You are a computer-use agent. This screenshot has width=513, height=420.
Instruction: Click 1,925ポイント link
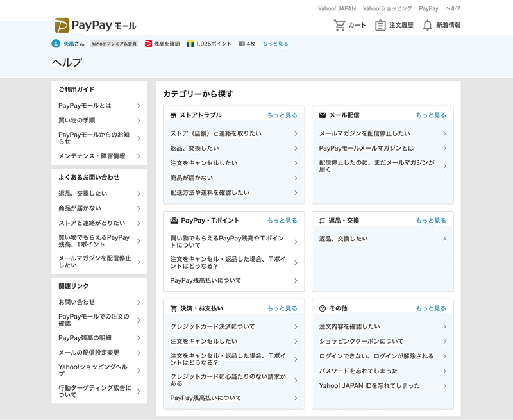214,44
